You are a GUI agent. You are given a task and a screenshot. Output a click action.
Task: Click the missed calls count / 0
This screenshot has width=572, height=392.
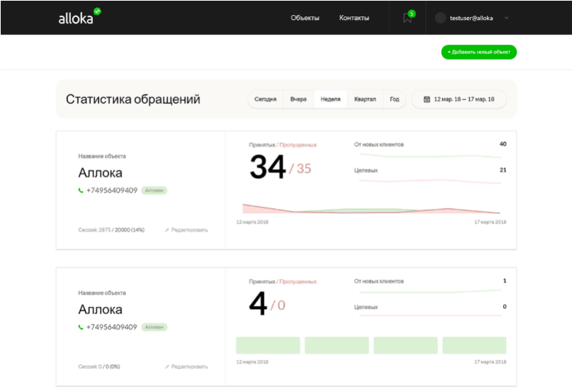[277, 305]
